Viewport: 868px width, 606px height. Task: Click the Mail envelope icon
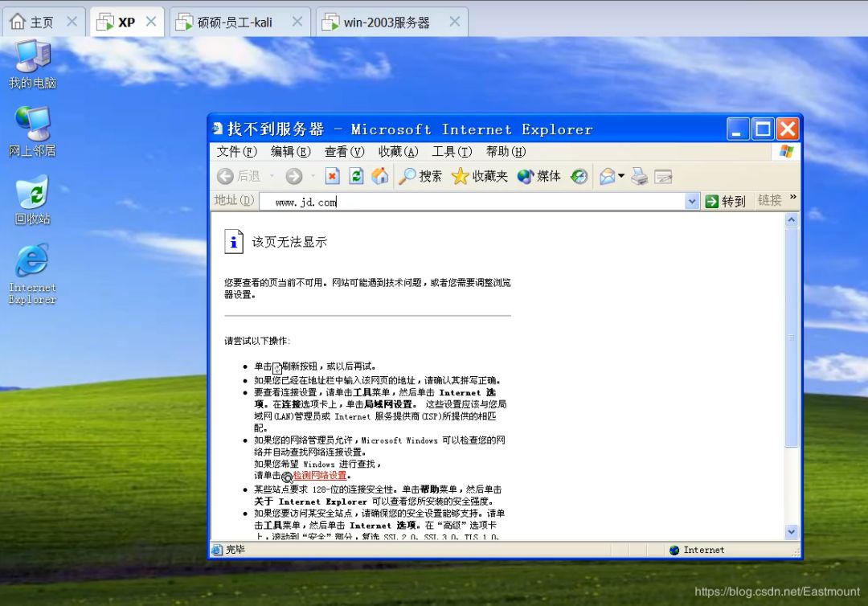(608, 177)
